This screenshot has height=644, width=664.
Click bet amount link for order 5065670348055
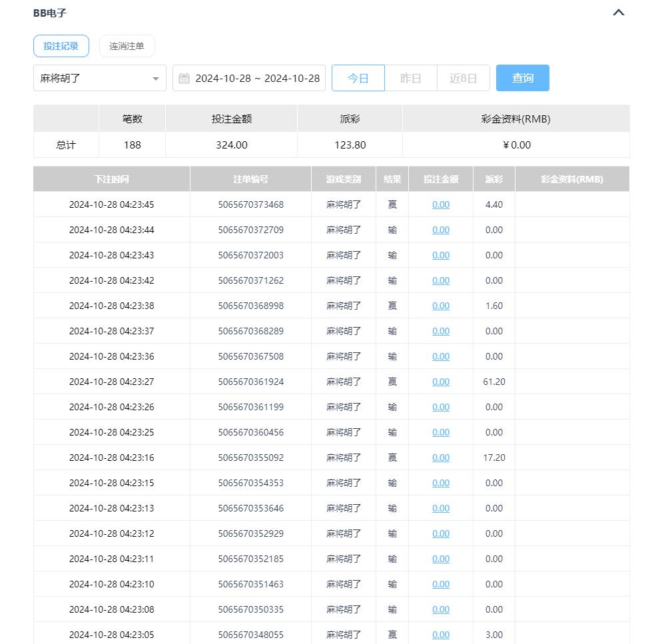[x=441, y=635]
